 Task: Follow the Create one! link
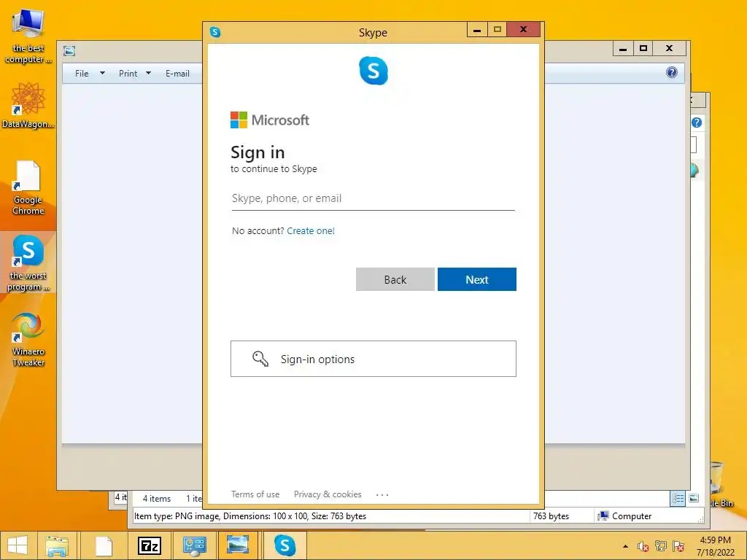pyautogui.click(x=311, y=230)
